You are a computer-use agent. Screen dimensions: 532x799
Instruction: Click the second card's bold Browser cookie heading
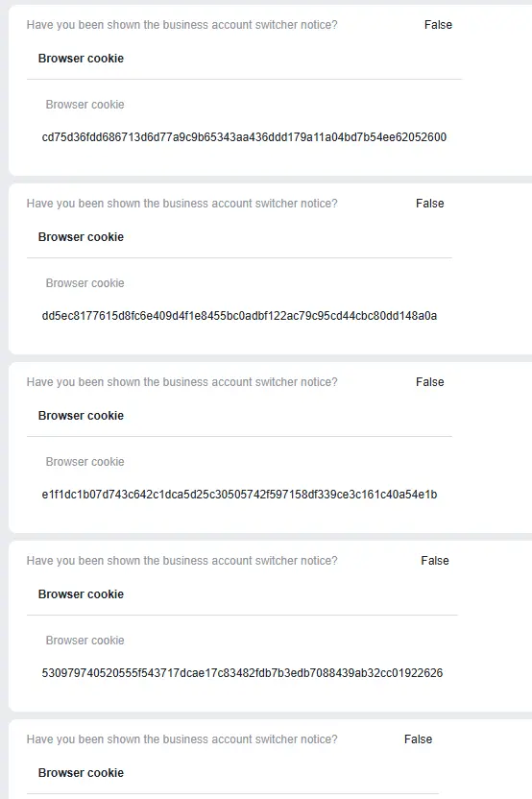pyautogui.click(x=81, y=237)
